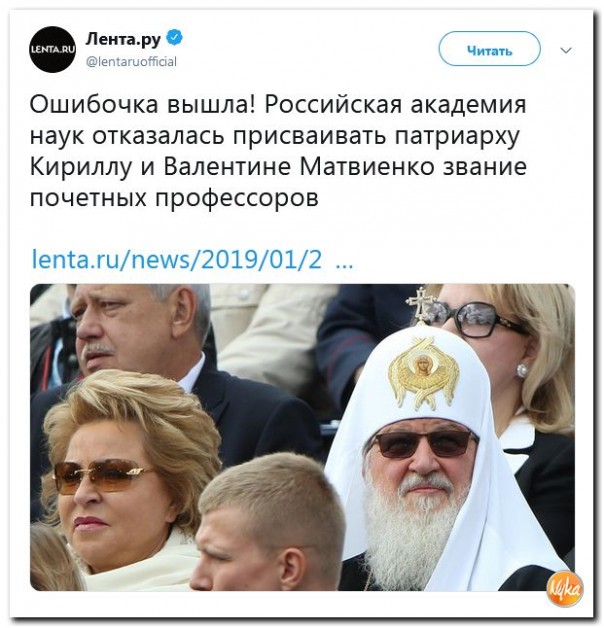Expand the tweet options chevron menu
Screen dimensions: 604x628
pos(566,50)
